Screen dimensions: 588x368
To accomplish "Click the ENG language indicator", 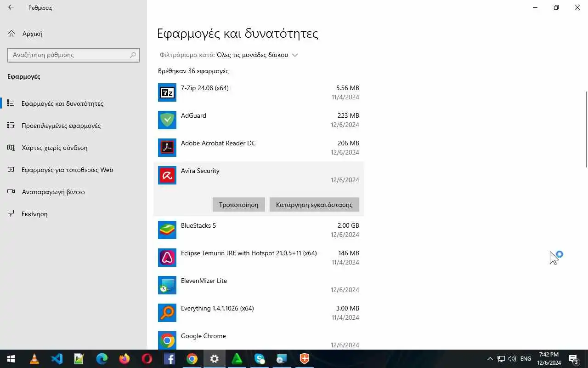I will [x=526, y=359].
